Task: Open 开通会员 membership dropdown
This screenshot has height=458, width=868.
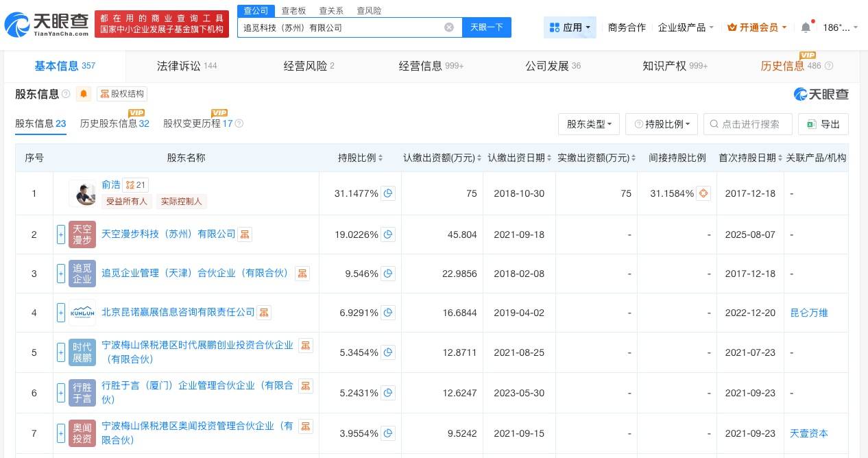Action: (x=757, y=27)
